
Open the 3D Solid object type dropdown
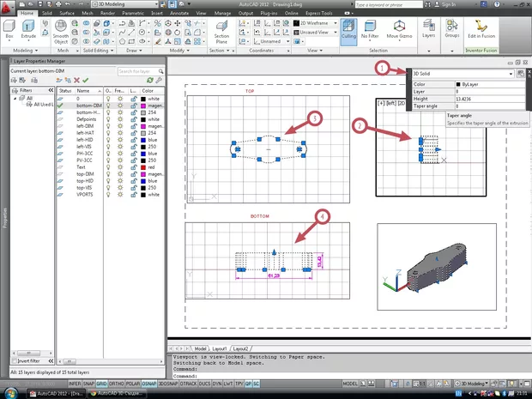[x=511, y=74]
